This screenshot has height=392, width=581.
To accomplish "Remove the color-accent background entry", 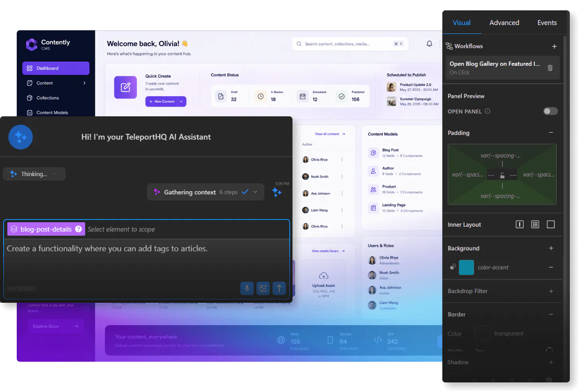I will click(x=551, y=267).
